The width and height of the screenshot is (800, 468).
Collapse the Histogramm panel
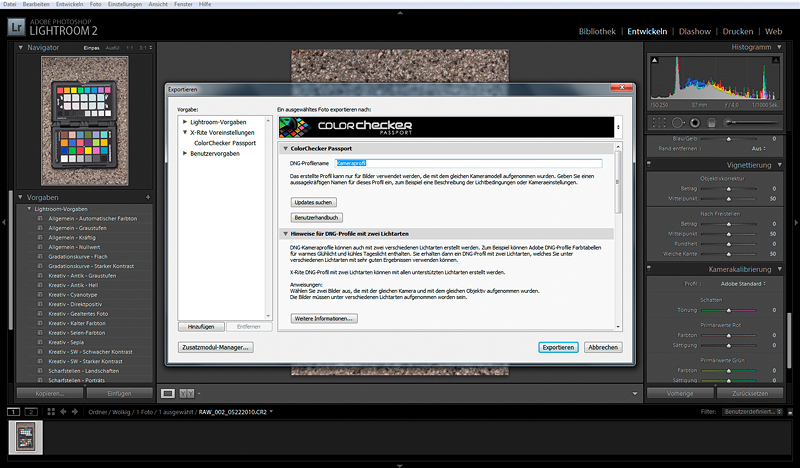780,47
